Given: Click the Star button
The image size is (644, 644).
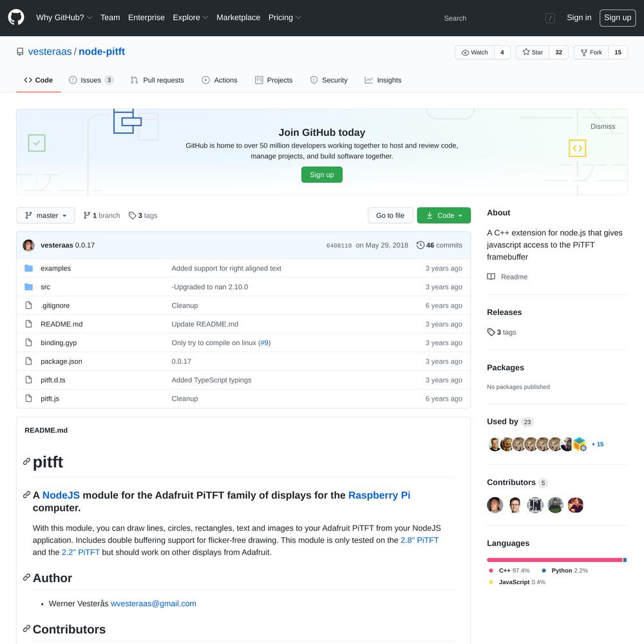Looking at the screenshot, I should pyautogui.click(x=533, y=52).
